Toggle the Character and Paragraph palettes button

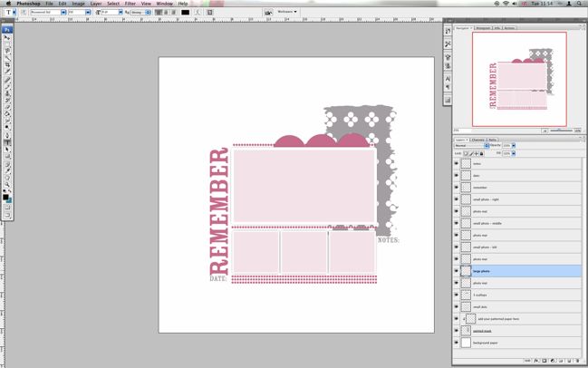[209, 13]
